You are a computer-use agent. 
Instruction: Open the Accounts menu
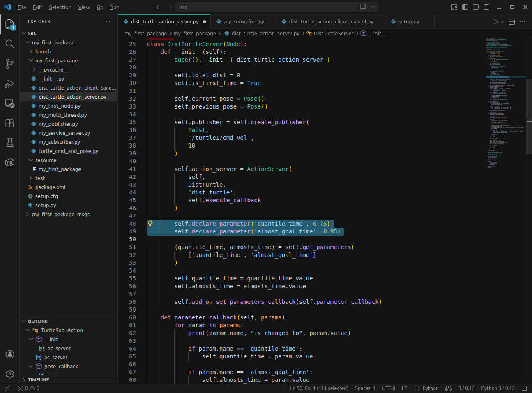10,354
